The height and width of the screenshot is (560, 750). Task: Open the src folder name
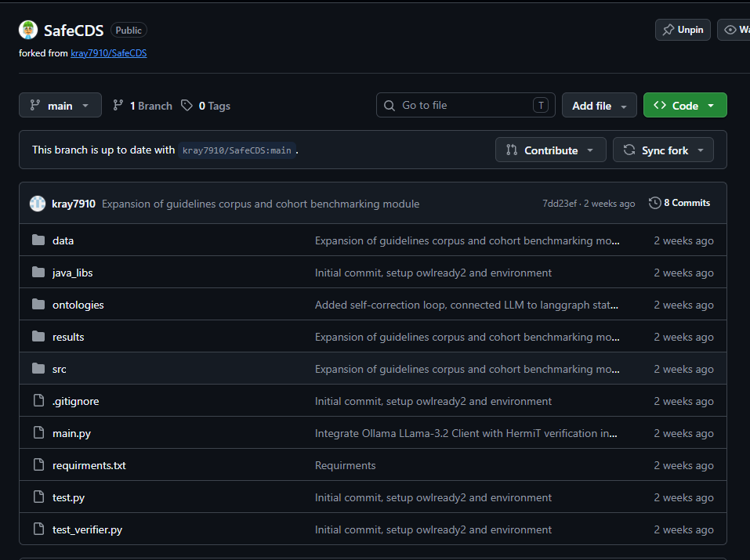[60, 369]
